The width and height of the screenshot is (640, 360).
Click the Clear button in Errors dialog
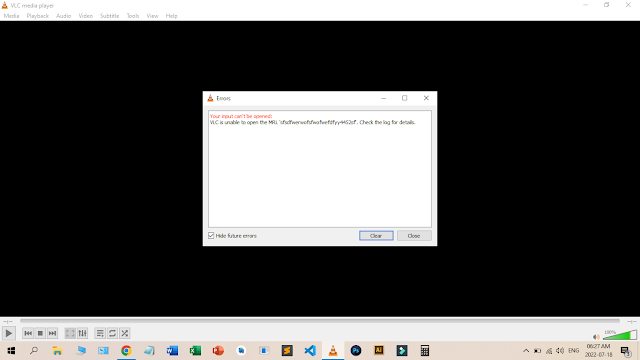coord(376,236)
